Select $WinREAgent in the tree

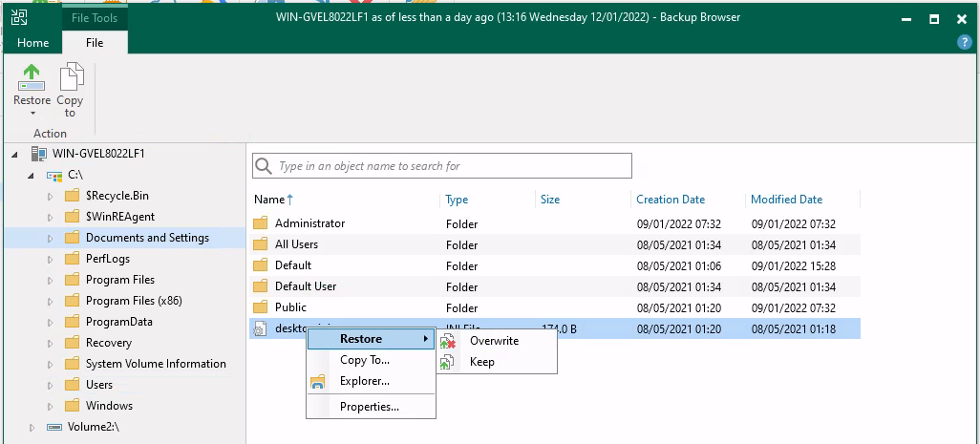click(x=120, y=217)
